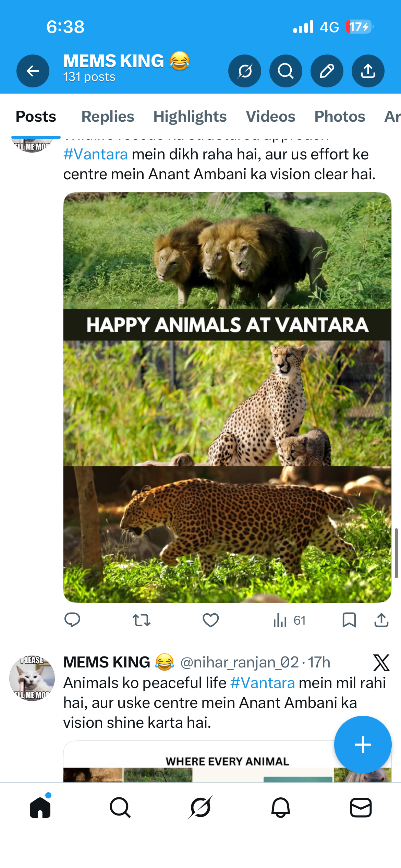Image resolution: width=401 pixels, height=868 pixels.
Task: Compose a new post with plus button
Action: click(363, 745)
